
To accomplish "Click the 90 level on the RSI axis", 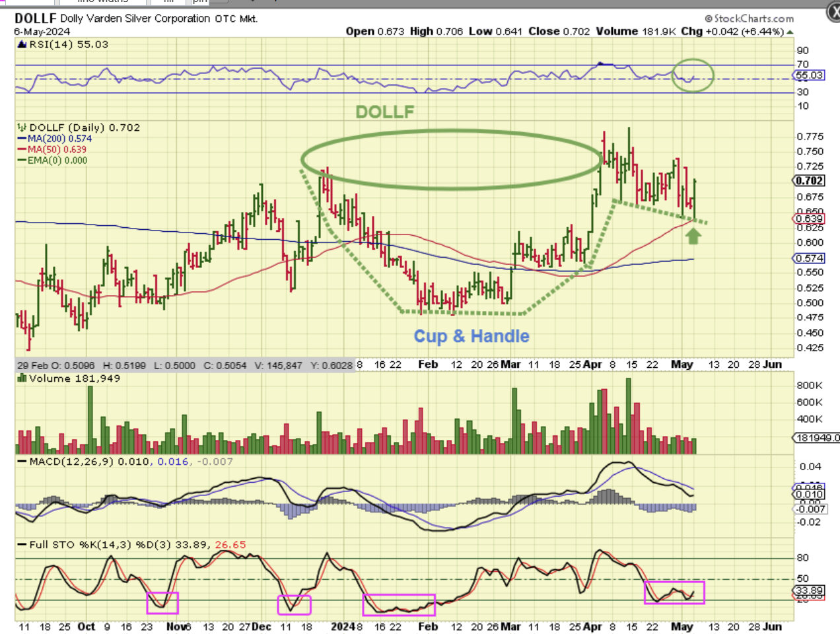I will click(803, 51).
